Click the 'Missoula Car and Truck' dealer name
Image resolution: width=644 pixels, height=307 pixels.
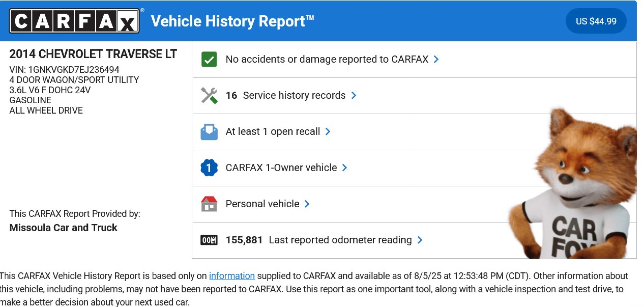tap(63, 228)
